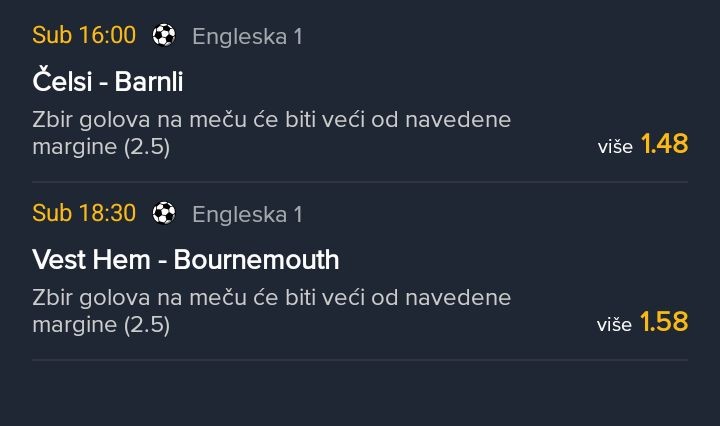Click the (2.5) margin in Vest Hem bet
The width and height of the screenshot is (720, 426).
coord(147,325)
